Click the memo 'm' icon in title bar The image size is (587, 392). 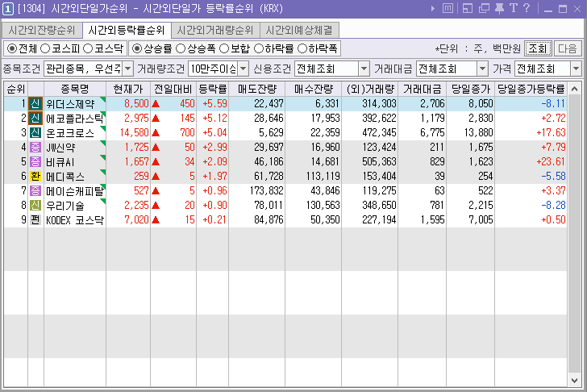(x=448, y=8)
